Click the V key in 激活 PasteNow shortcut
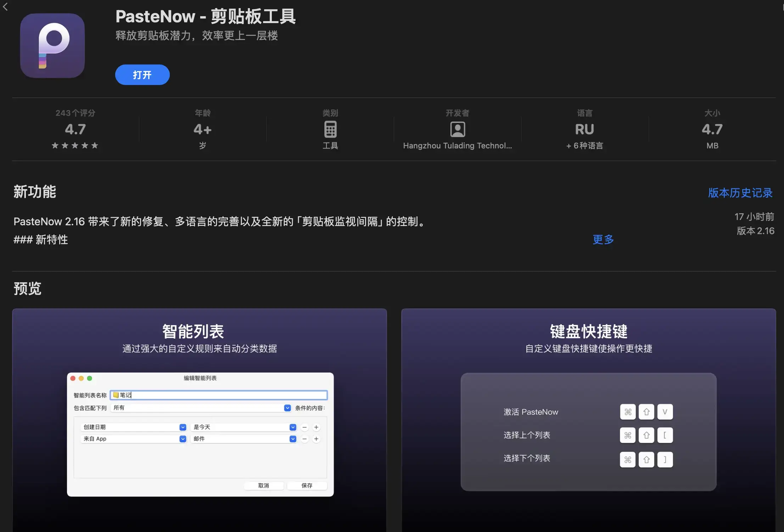784x532 pixels. tap(665, 412)
